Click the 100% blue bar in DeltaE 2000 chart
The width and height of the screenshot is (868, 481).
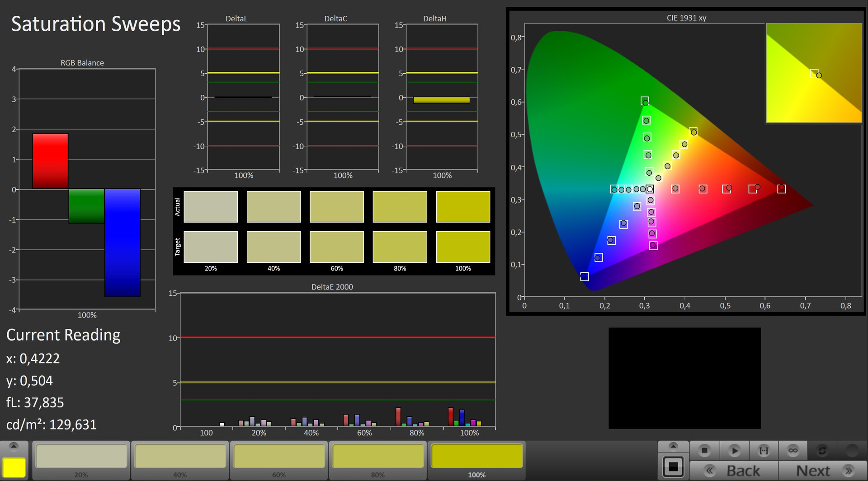(x=462, y=418)
